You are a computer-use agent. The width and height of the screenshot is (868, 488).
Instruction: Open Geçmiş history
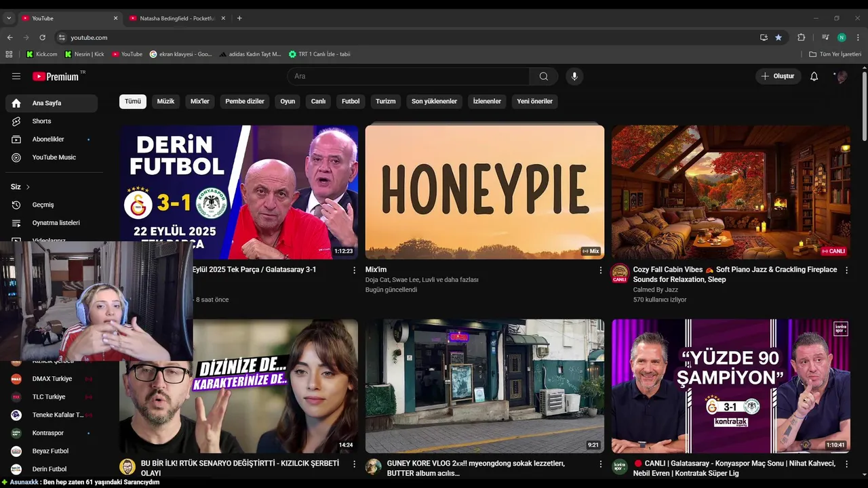(52, 205)
